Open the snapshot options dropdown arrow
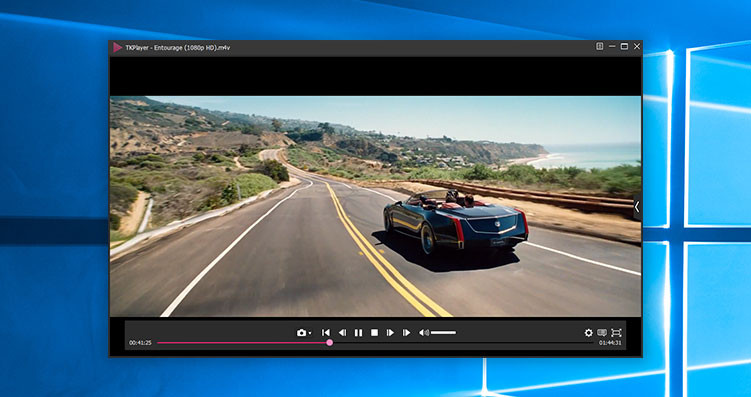Screen dimensions: 751x397 [310, 333]
